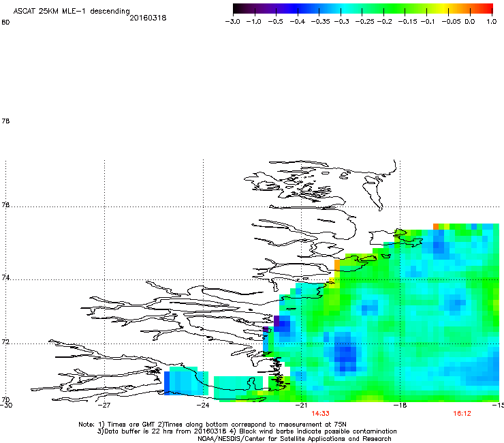Click the -0.5 color scale label
Image resolution: width=504 pixels, height=443 pixels.
coord(275,22)
